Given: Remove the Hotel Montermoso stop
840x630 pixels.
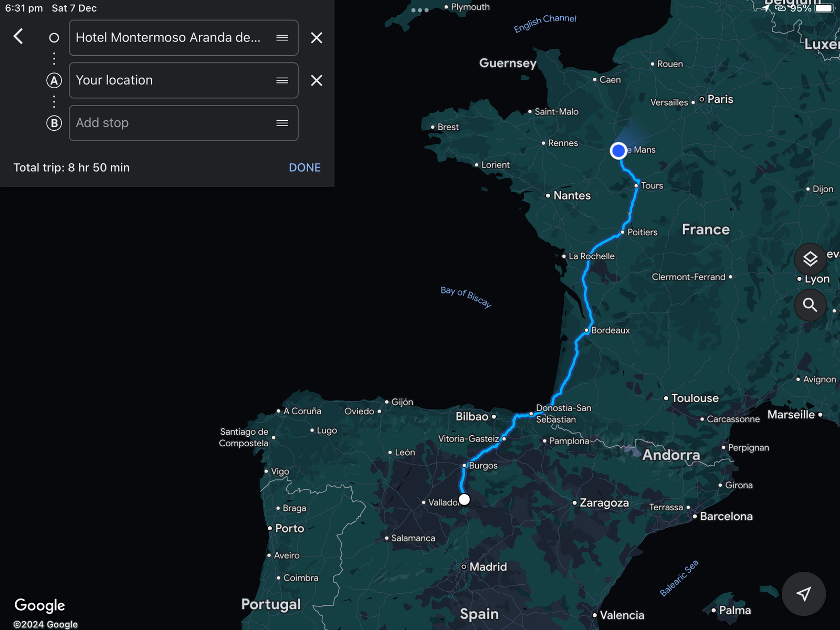Looking at the screenshot, I should click(316, 38).
